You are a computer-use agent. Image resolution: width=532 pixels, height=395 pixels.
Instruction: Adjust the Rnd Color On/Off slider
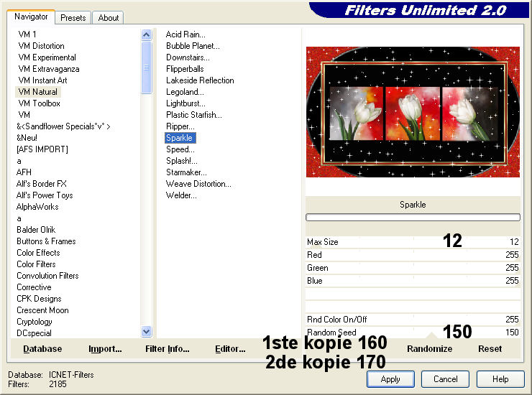point(413,319)
